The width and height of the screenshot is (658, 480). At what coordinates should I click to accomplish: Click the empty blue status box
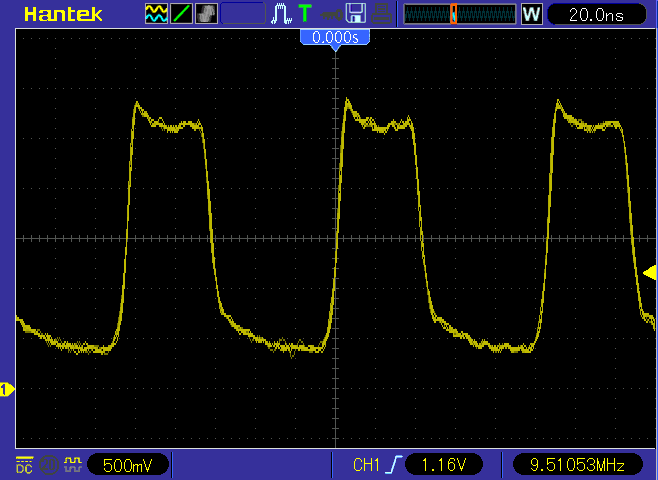243,13
